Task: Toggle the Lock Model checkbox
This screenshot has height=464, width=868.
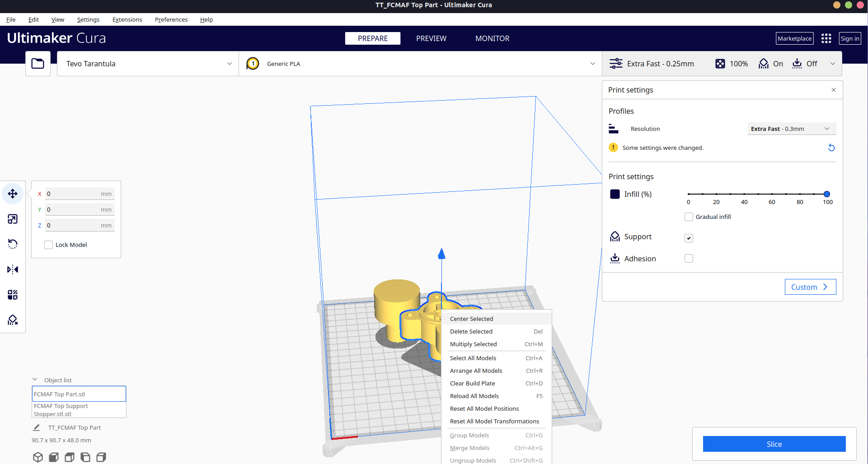Action: 49,245
